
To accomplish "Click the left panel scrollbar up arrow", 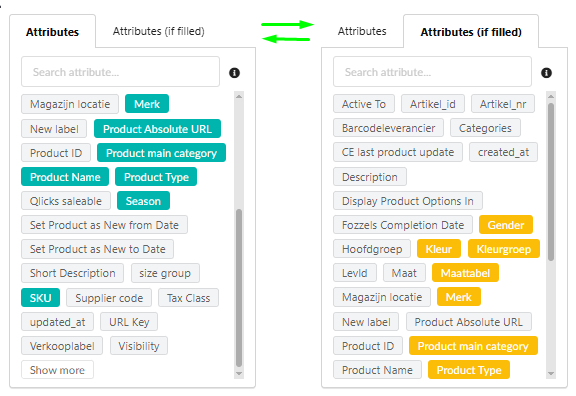I will tap(239, 97).
